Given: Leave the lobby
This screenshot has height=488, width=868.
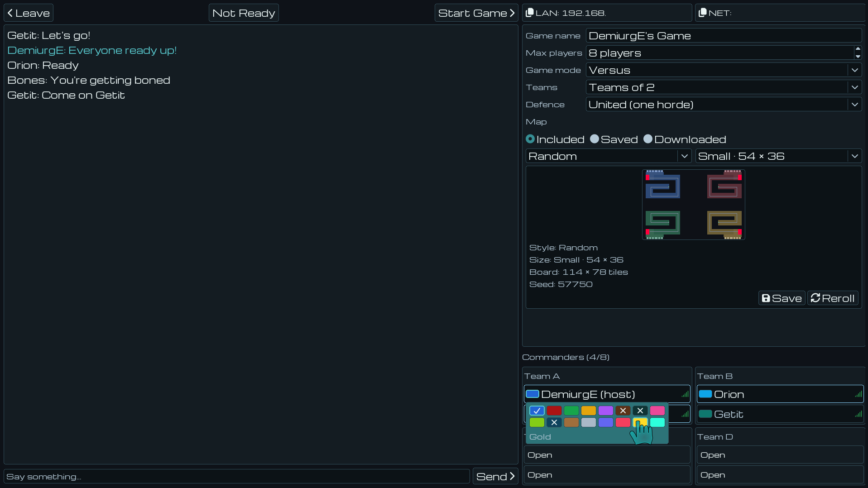Looking at the screenshot, I should click(x=29, y=13).
